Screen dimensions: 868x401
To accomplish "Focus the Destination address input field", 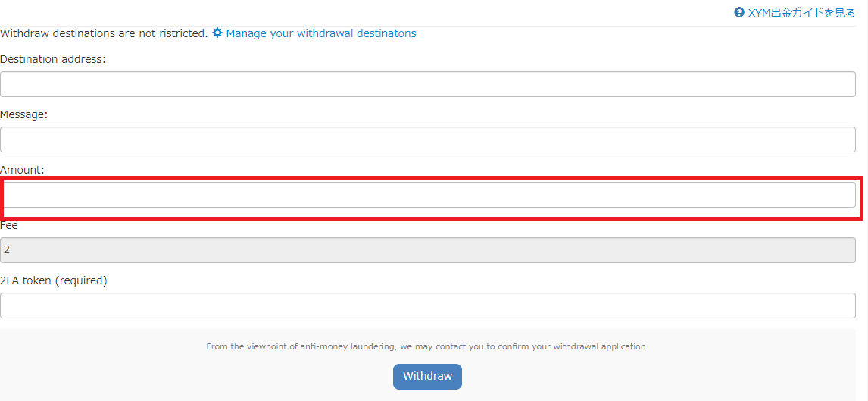I will point(428,84).
